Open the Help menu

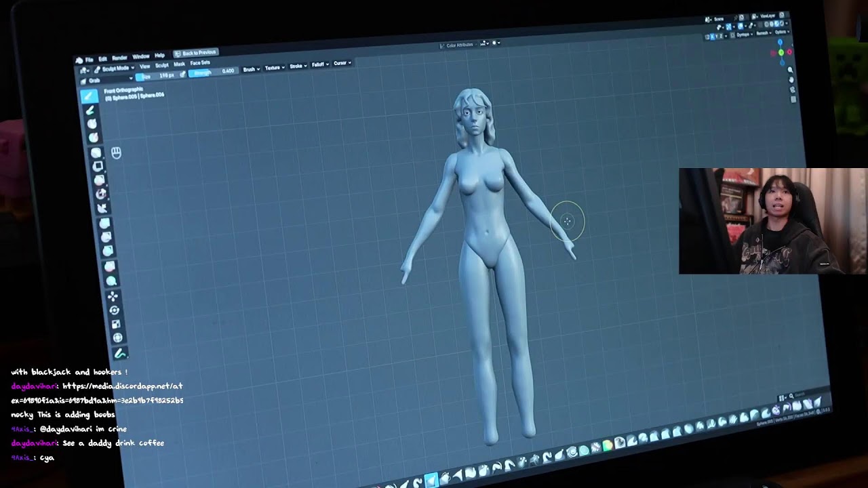[159, 56]
